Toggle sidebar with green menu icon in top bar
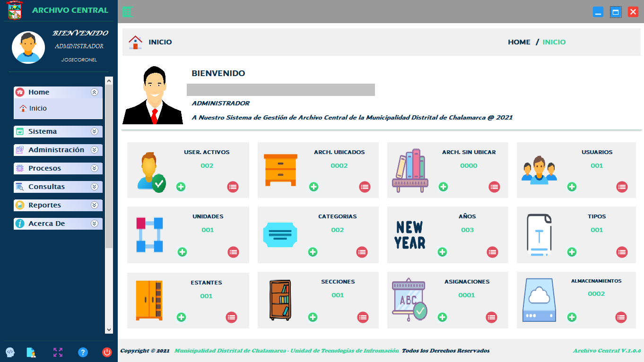The height and width of the screenshot is (362, 644). (x=127, y=12)
